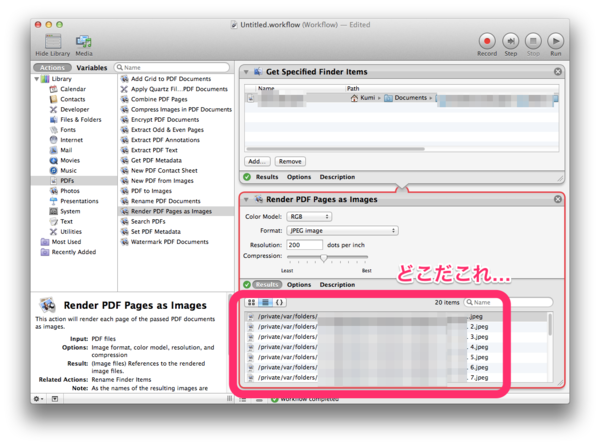Select Files & Folders category
This screenshot has width=600, height=446.
coord(80,120)
